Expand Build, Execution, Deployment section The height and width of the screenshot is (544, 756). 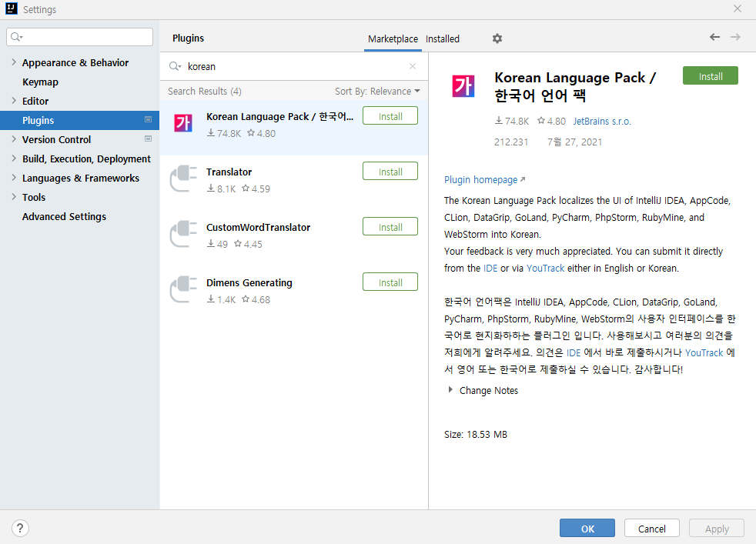click(14, 159)
